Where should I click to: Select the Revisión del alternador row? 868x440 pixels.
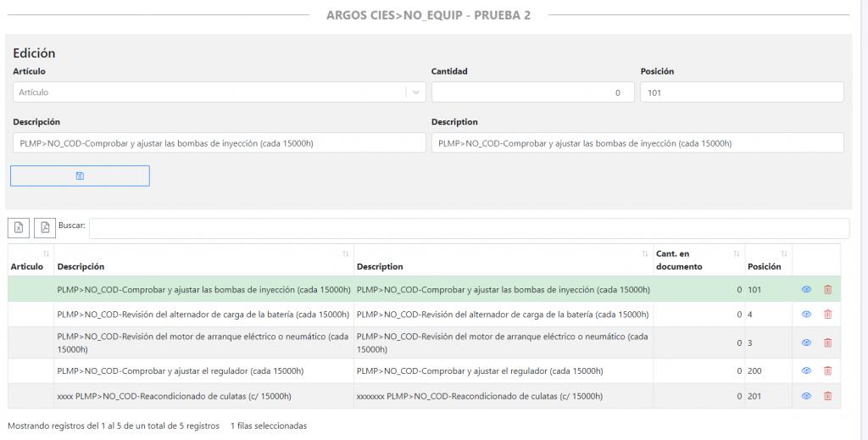(203, 315)
